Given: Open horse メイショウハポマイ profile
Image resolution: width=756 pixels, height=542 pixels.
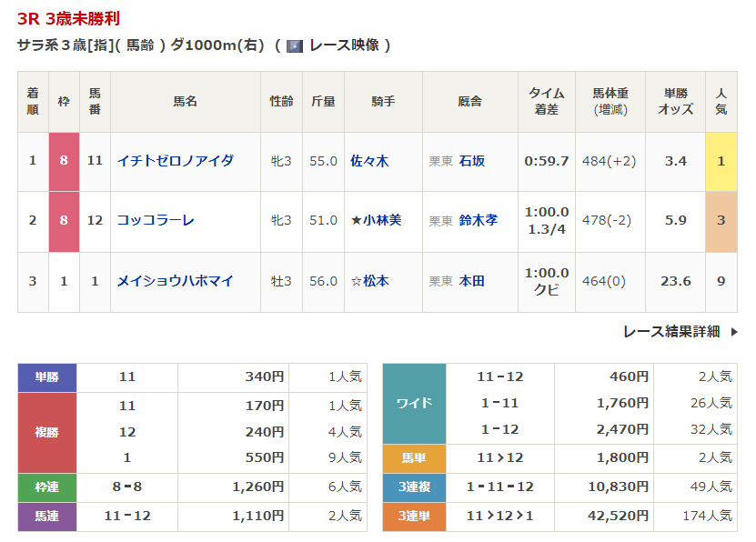Looking at the screenshot, I should pyautogui.click(x=175, y=281).
